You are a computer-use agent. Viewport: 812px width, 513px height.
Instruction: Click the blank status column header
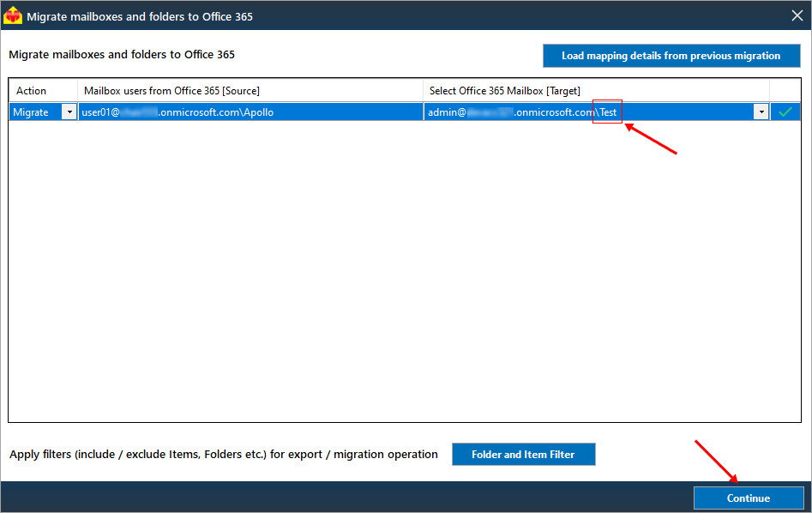click(x=785, y=91)
